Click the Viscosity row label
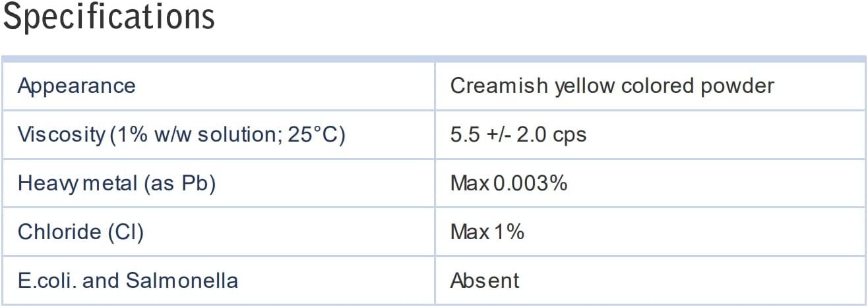The width and height of the screenshot is (868, 307). click(61, 134)
